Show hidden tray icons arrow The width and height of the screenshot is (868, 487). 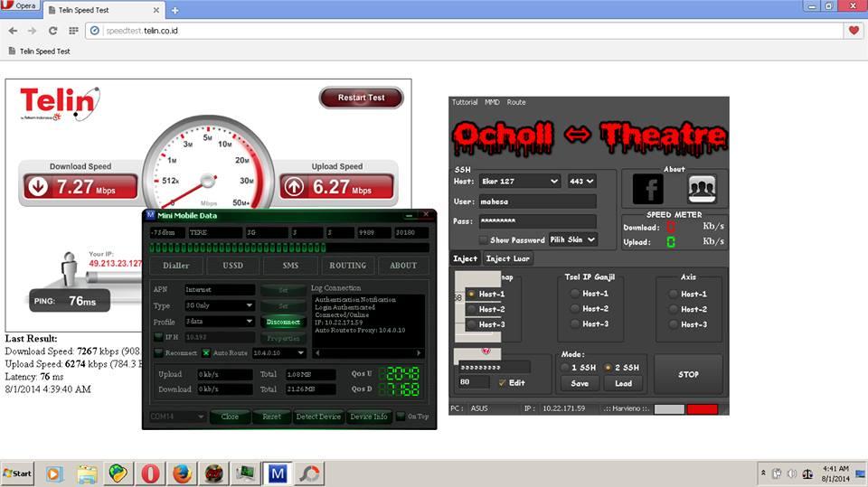pyautogui.click(x=763, y=473)
